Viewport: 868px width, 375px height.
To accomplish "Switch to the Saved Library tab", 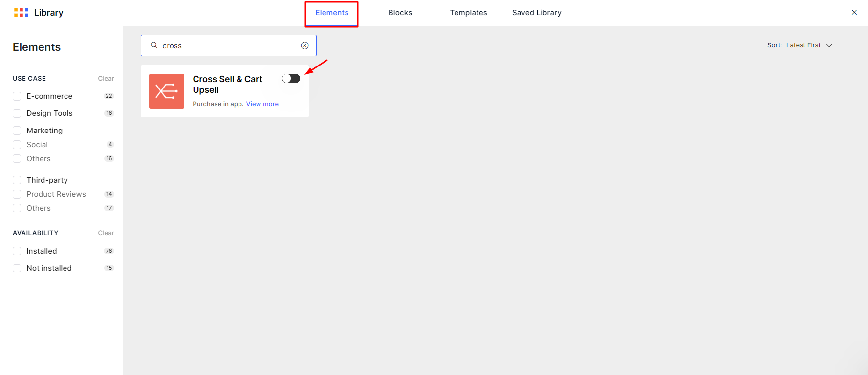I will (x=537, y=13).
